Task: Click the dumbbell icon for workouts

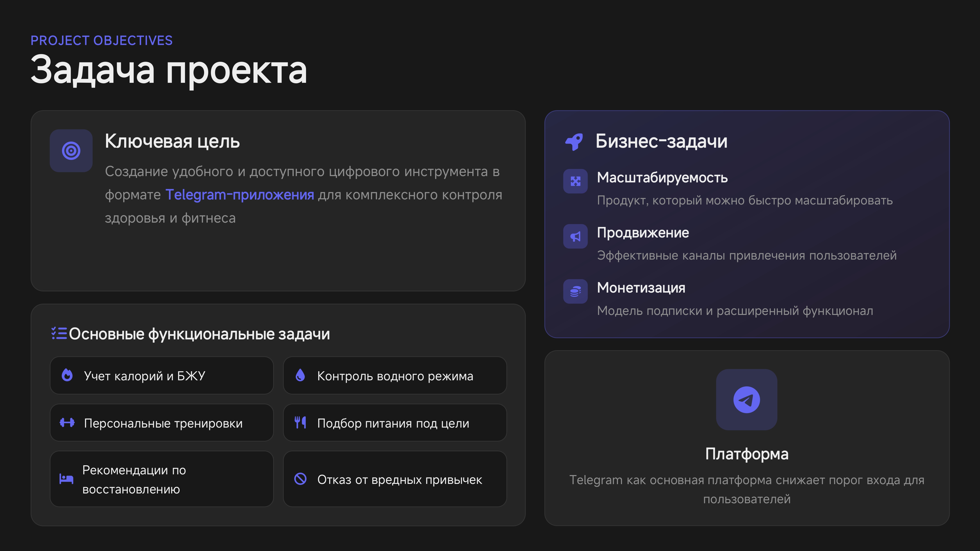Action: 67,422
